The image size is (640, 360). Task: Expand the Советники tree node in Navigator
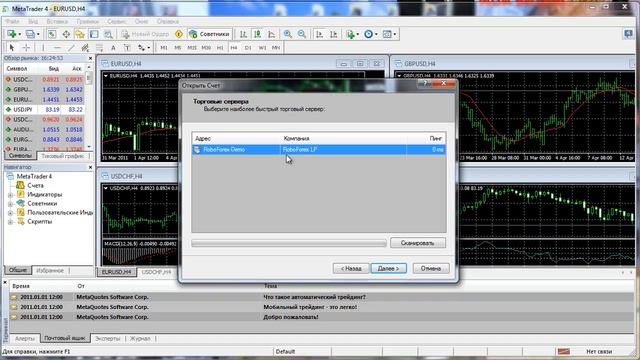pos(11,204)
